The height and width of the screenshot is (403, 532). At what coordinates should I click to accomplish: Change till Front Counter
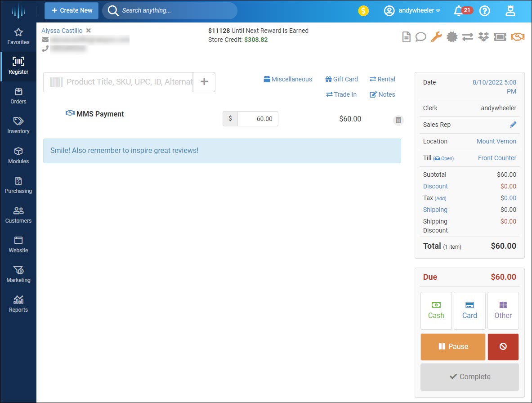click(497, 158)
